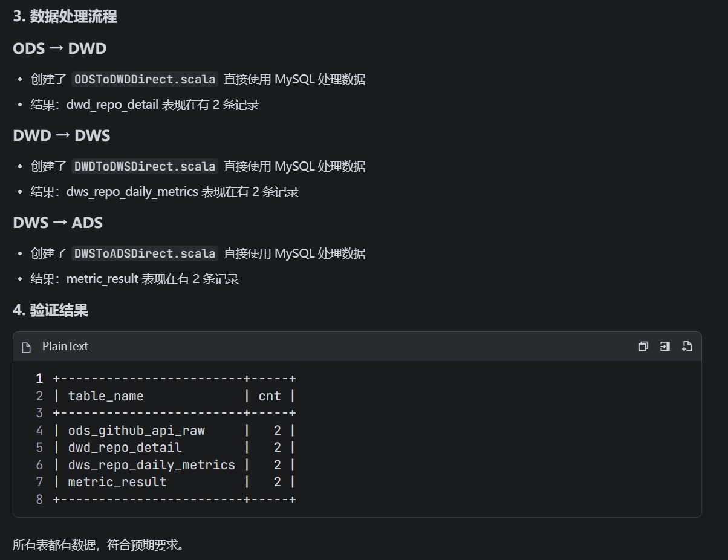The height and width of the screenshot is (560, 728).
Task: Click line number 4 in the code block
Action: pos(39,431)
